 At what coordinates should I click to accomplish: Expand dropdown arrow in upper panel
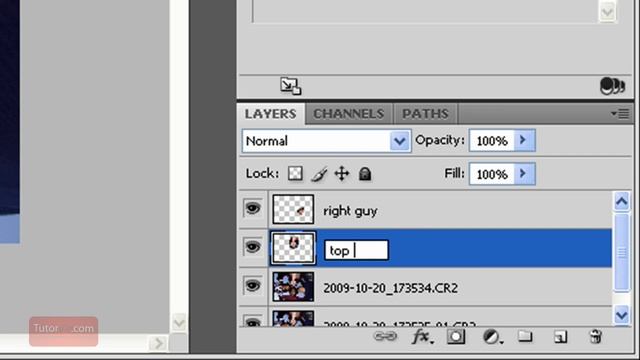(607, 12)
